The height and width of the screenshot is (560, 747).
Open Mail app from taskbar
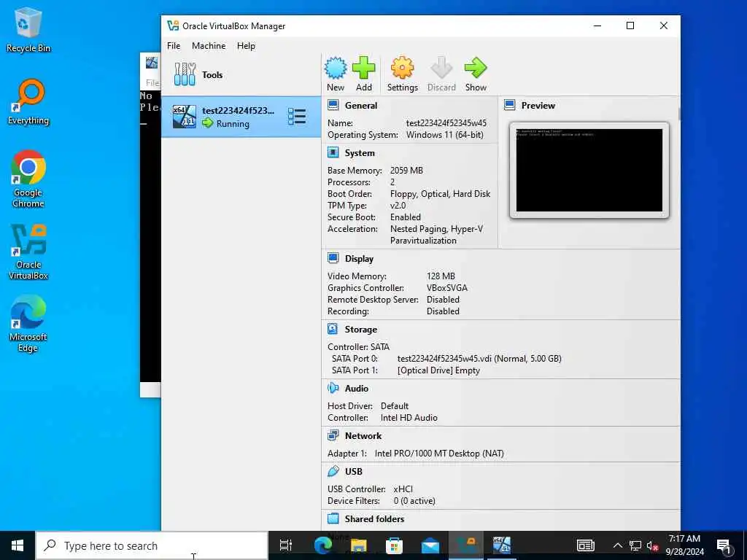click(x=430, y=545)
